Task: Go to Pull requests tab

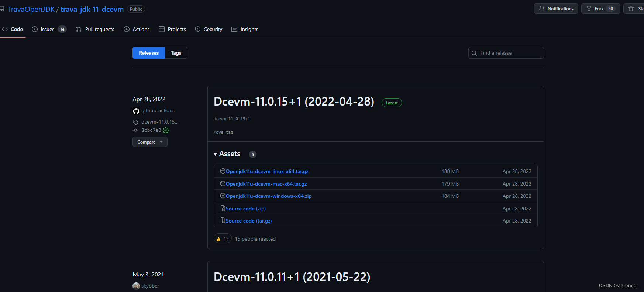Action: click(95, 29)
